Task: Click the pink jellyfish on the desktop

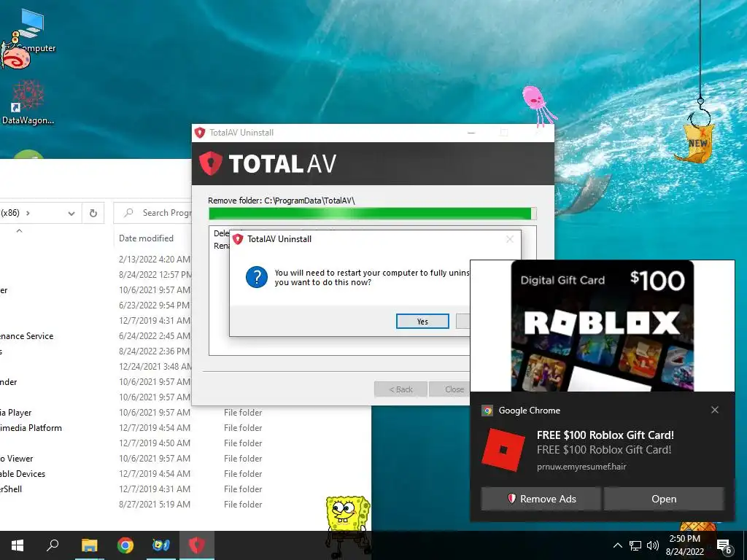Action: tap(538, 106)
